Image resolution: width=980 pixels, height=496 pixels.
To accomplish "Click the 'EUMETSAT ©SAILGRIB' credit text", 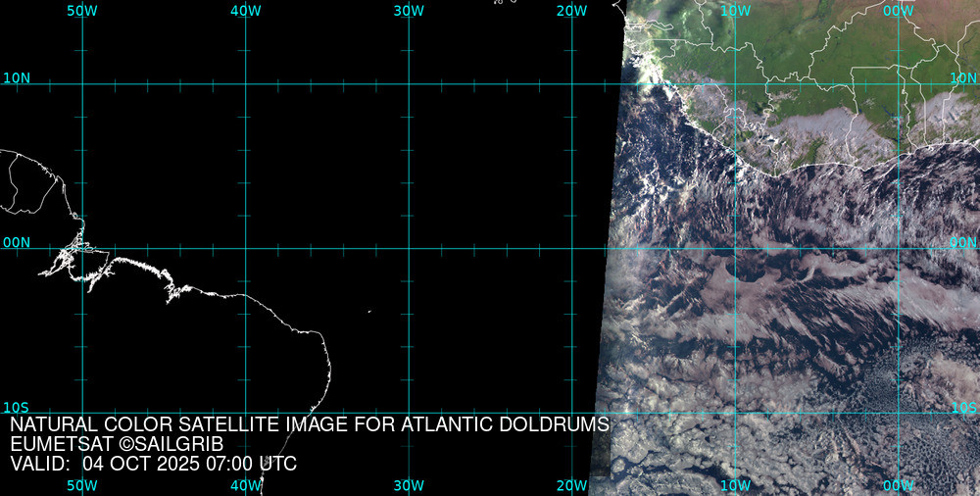I will point(117,444).
